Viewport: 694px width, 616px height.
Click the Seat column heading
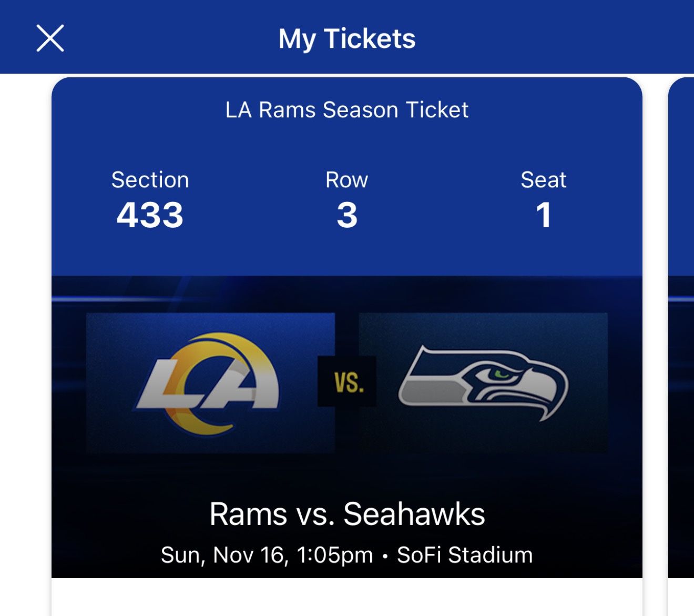(543, 179)
